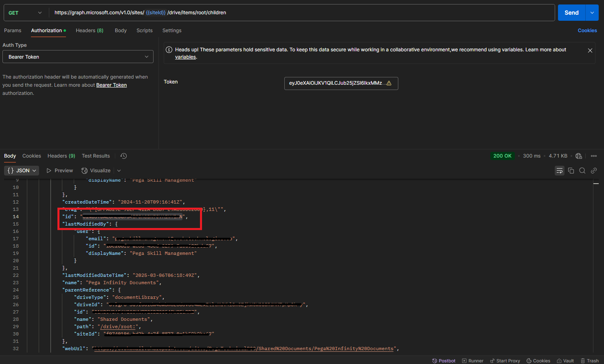Open response history clock icon
Screen dimensions: 604x364
[x=124, y=156]
